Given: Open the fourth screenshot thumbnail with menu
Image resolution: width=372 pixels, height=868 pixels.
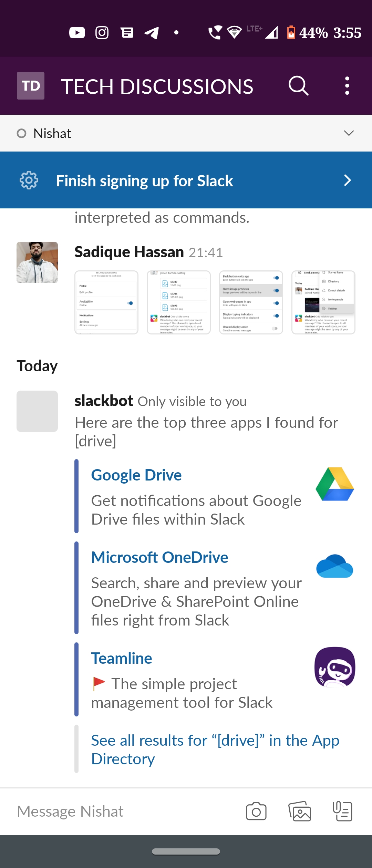Looking at the screenshot, I should click(x=323, y=302).
